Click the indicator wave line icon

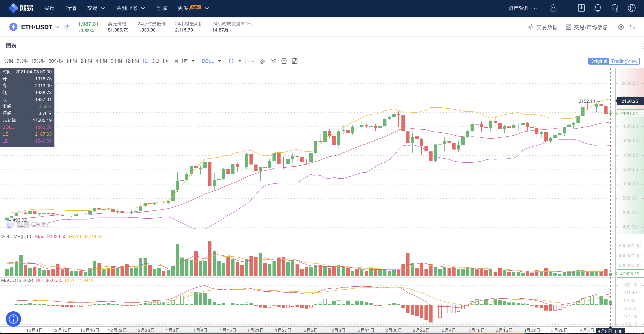click(x=252, y=61)
